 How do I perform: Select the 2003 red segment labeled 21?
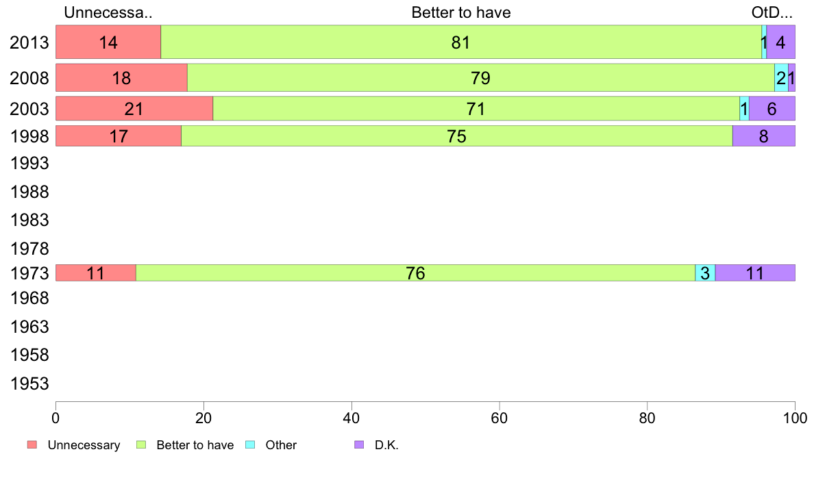point(134,108)
